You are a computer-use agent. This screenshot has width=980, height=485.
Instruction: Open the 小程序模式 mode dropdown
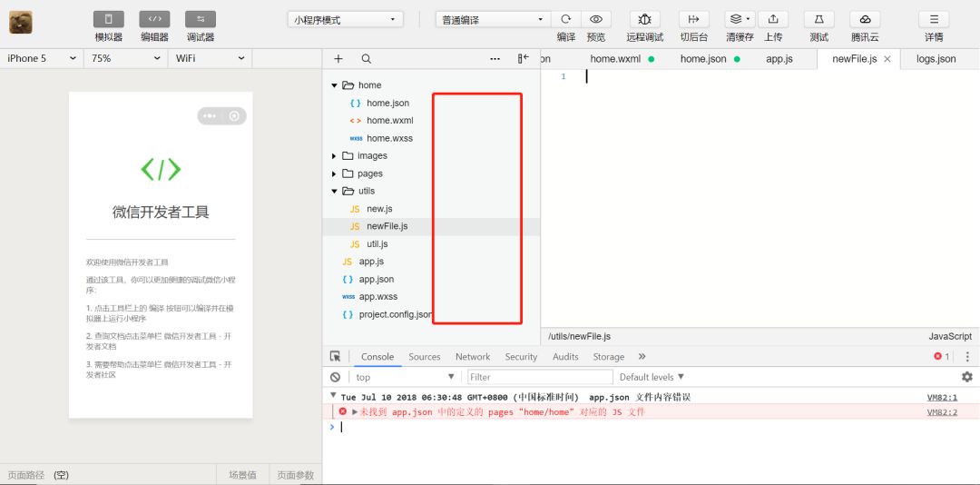pyautogui.click(x=346, y=20)
